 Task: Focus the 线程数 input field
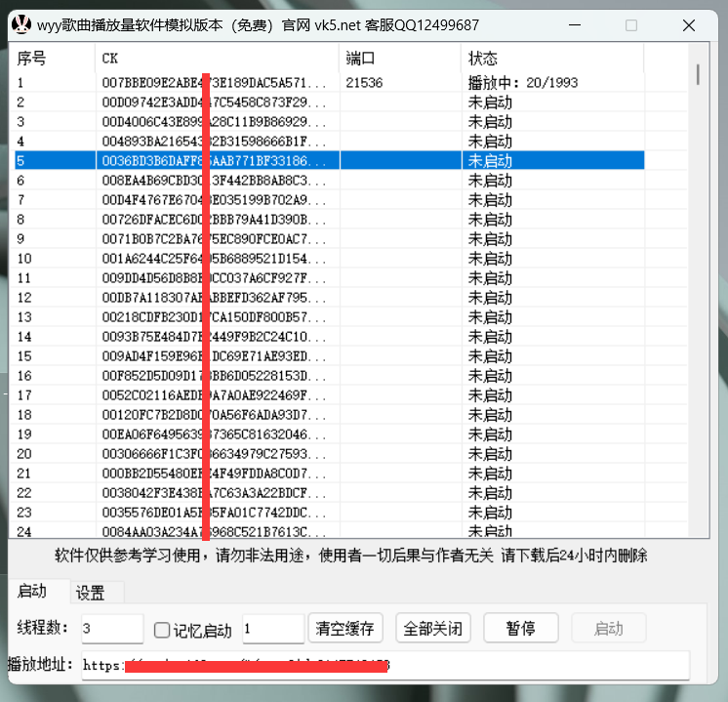(112, 629)
